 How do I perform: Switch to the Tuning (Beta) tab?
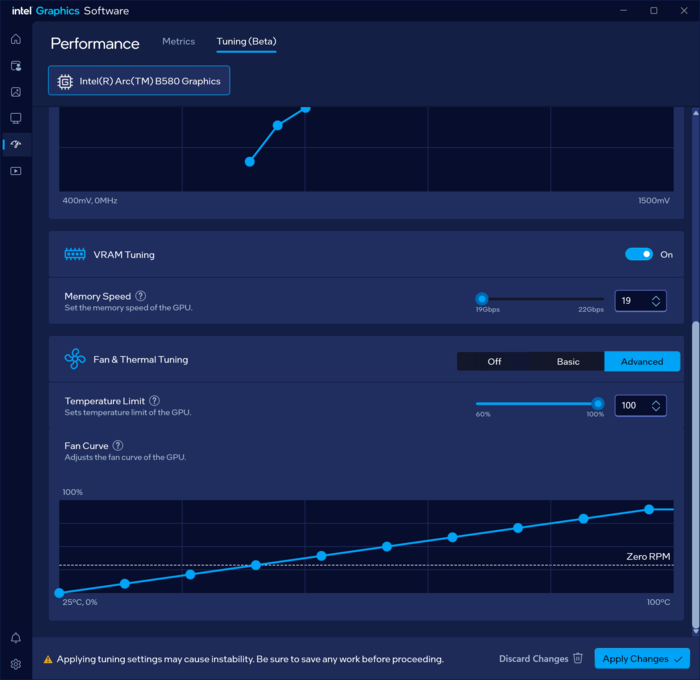coord(246,42)
